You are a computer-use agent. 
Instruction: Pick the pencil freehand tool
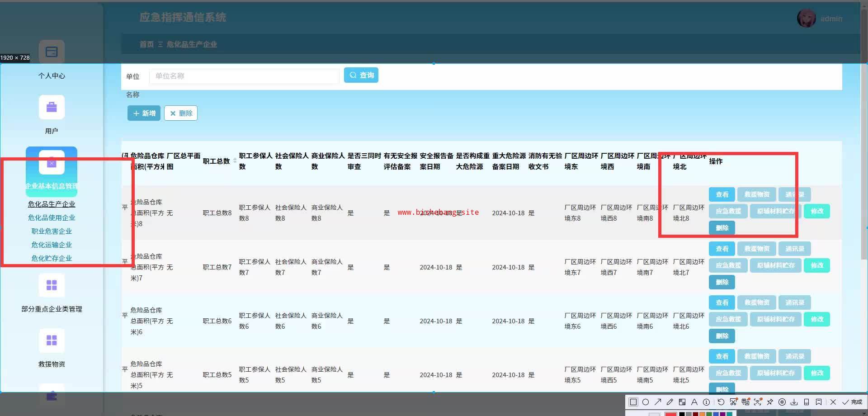670,402
